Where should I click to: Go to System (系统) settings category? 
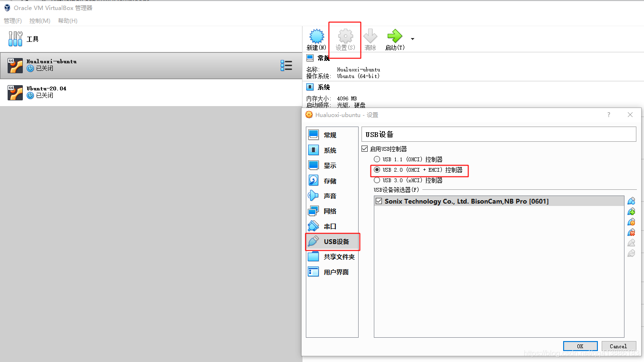332,150
